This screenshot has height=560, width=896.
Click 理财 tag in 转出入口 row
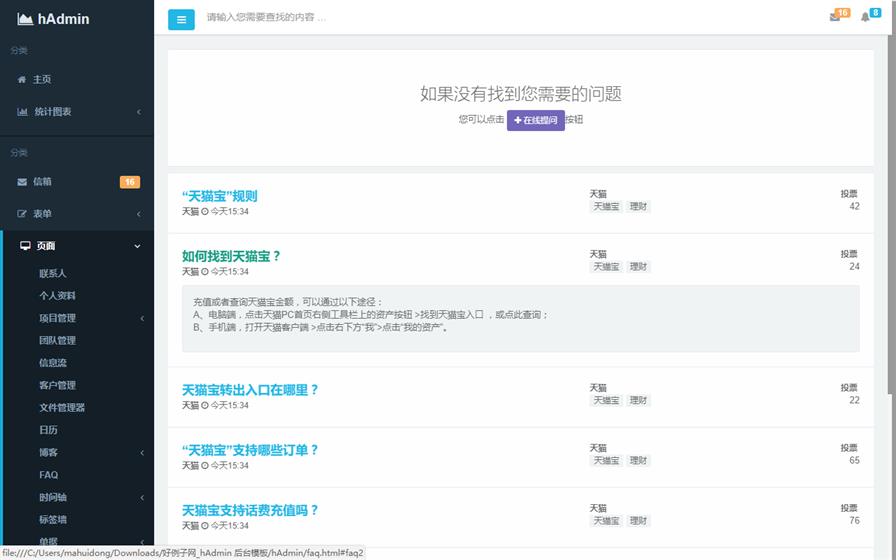tap(638, 400)
